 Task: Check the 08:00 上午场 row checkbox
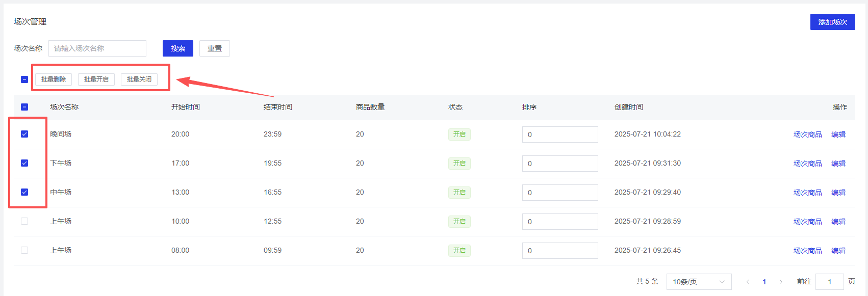pos(24,250)
